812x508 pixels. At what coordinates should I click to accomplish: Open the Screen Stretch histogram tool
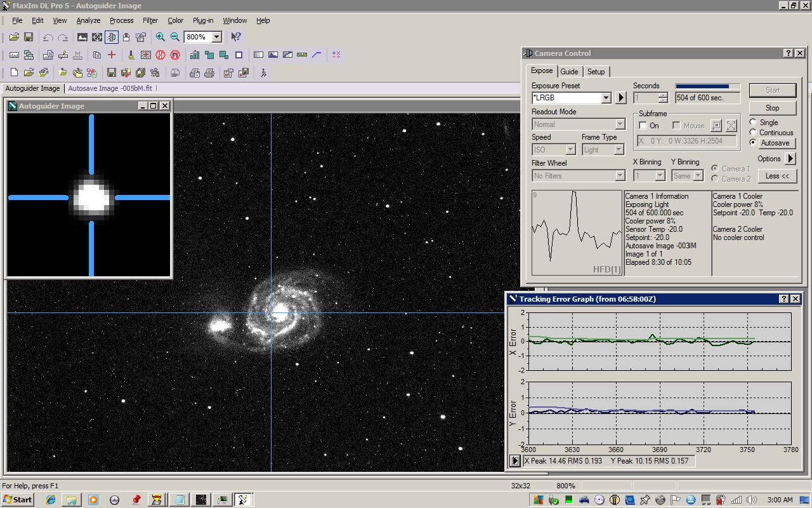(x=82, y=37)
